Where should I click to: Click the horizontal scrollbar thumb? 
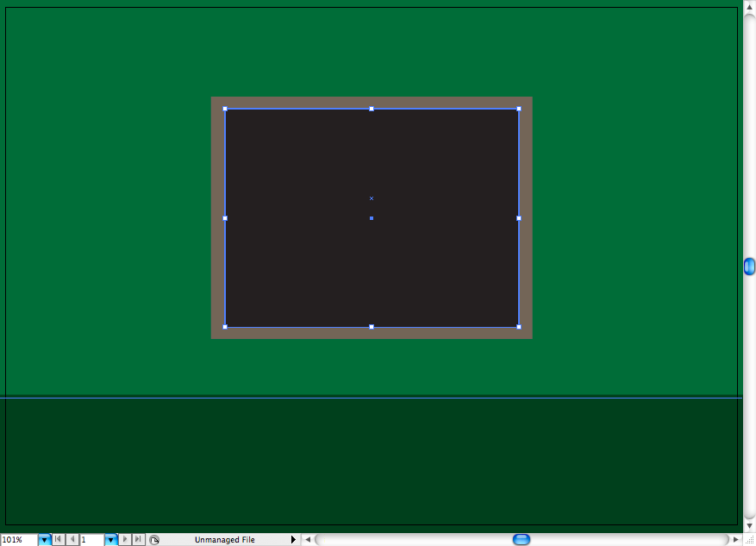(522, 539)
